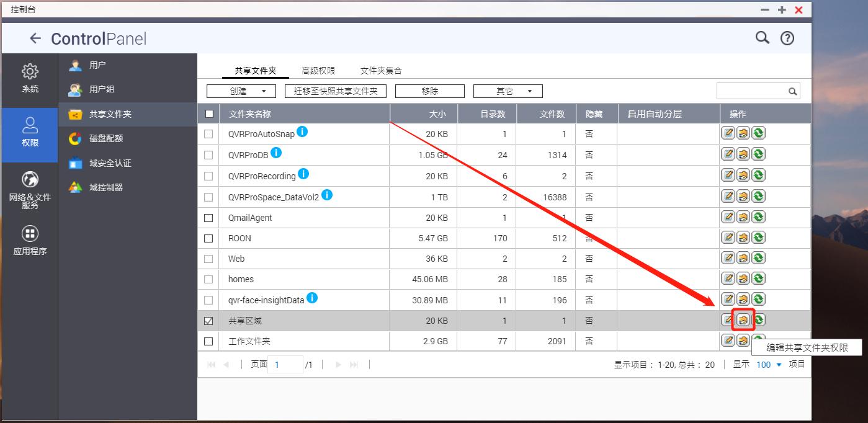Click the green refresh icon on the Web row
This screenshot has width=868, height=423.
pos(758,258)
